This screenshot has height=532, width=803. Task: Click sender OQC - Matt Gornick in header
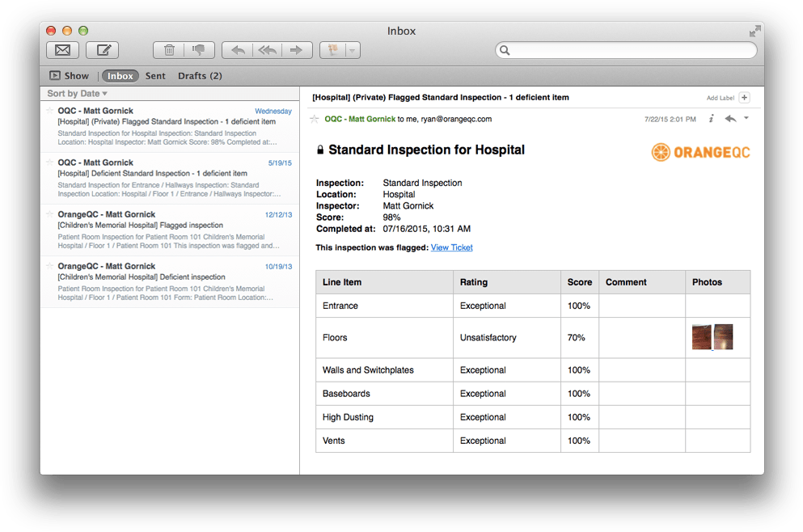tap(360, 119)
